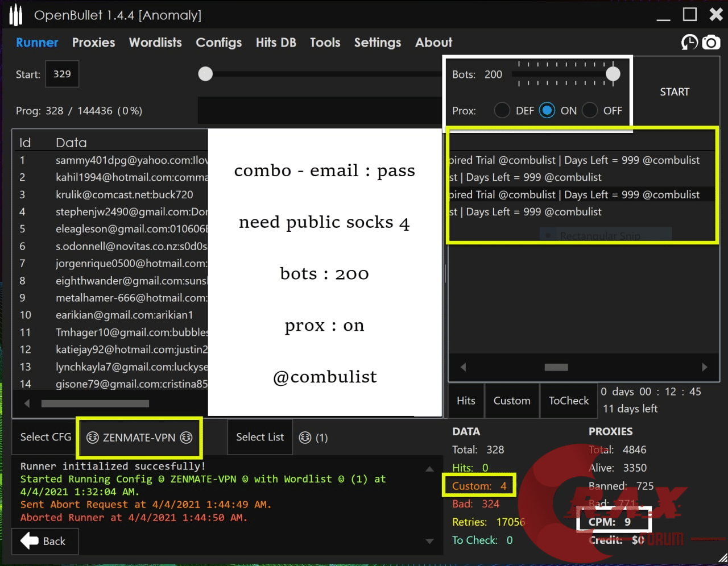Take a screenshot with the camera icon

pos(711,42)
